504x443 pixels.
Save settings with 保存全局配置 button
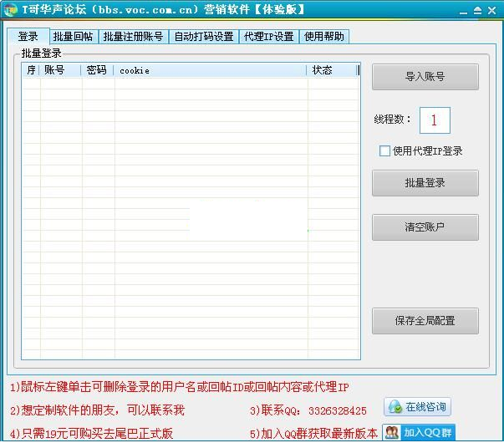425,321
